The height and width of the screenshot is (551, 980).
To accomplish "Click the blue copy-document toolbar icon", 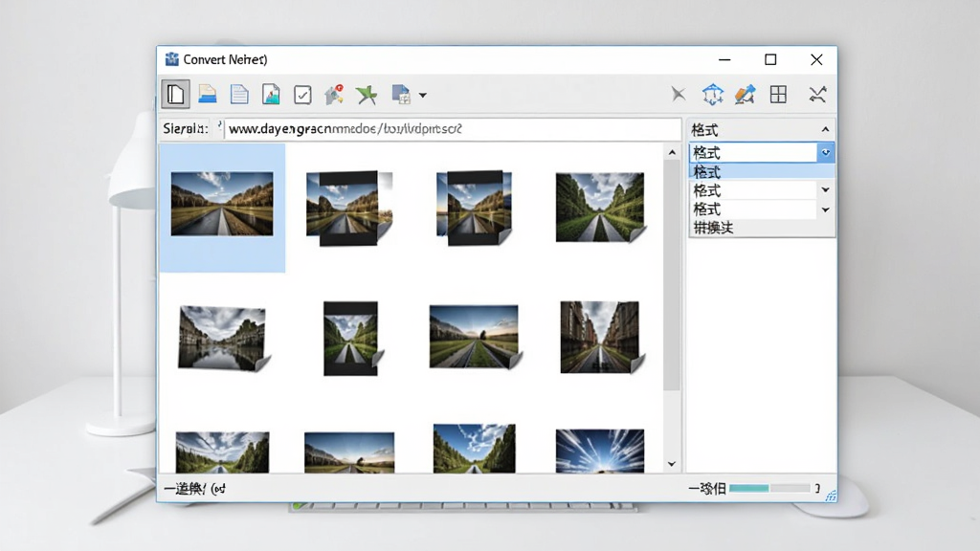I will click(401, 95).
